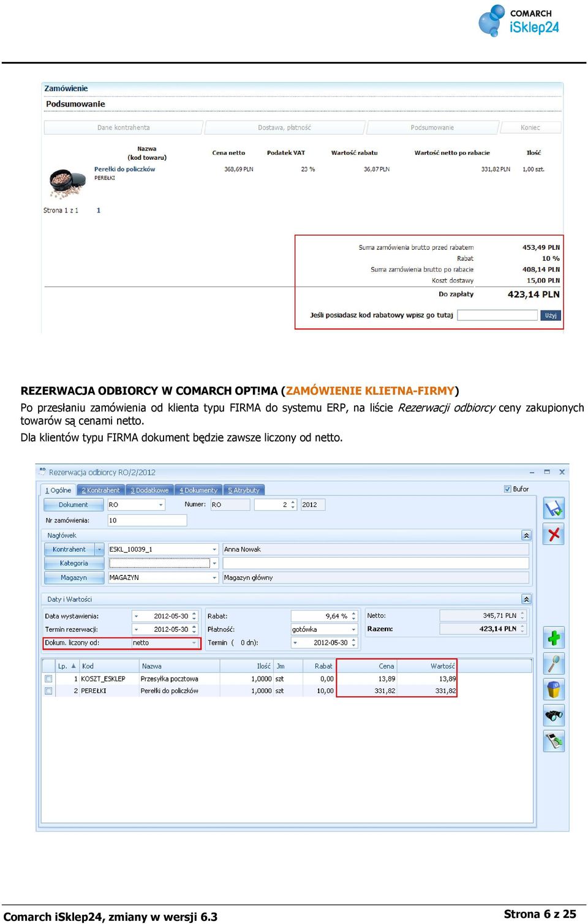
Task: Open the Kategoria dropdown
Action: tap(214, 563)
